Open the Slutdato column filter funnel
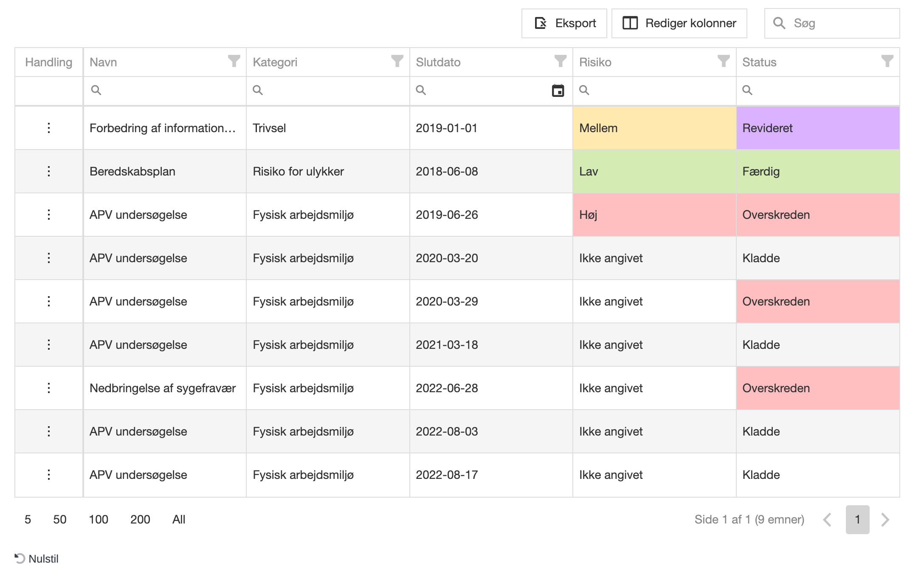The image size is (924, 583). pos(560,62)
